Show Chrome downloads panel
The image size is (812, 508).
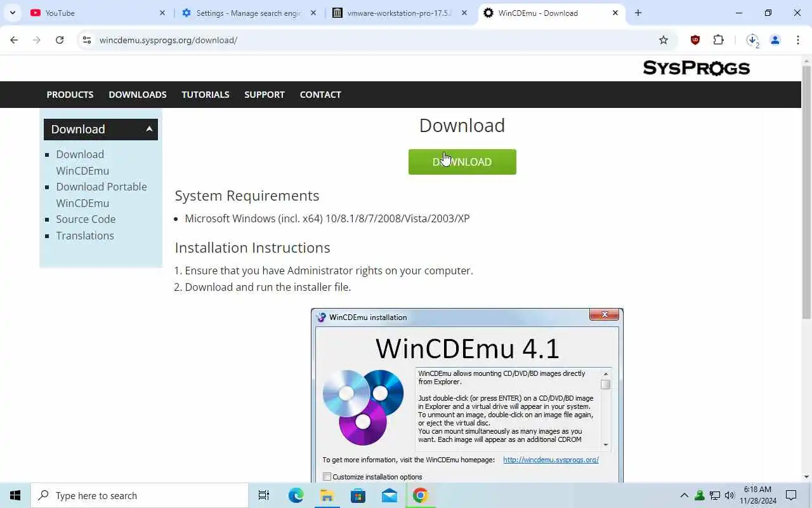[752, 40]
